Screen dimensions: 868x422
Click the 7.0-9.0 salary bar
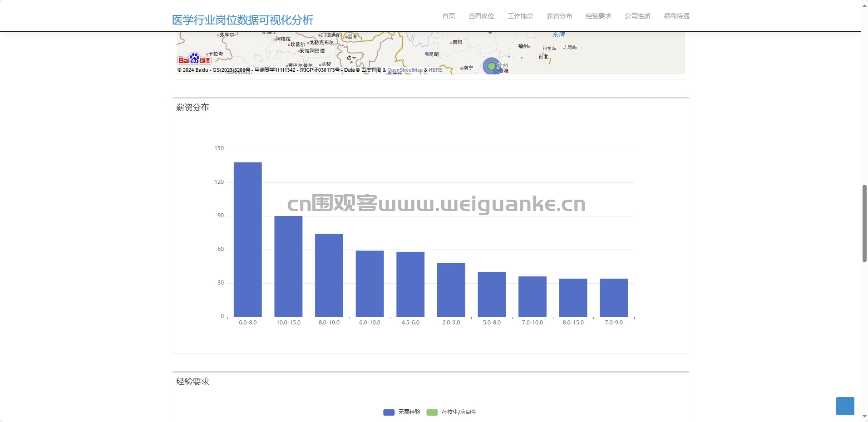(614, 298)
